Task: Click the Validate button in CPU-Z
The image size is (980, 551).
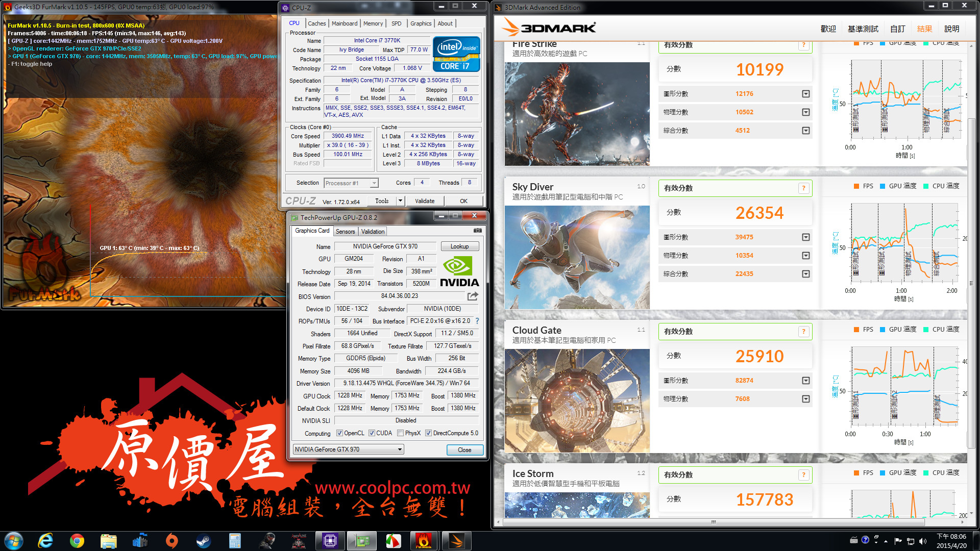Action: pos(425,201)
